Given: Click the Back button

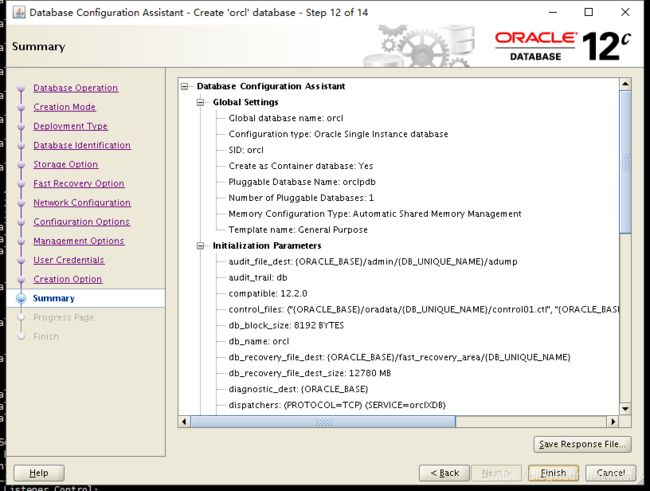Looking at the screenshot, I should tap(444, 473).
